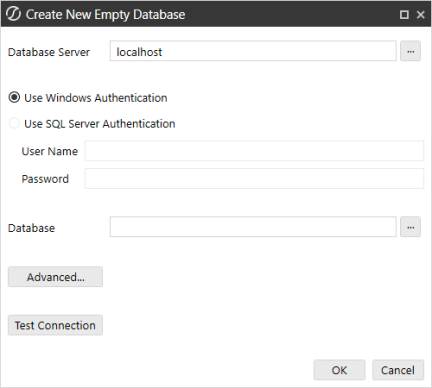
Task: Close the Create New Empty Database dialog
Action: pyautogui.click(x=421, y=14)
